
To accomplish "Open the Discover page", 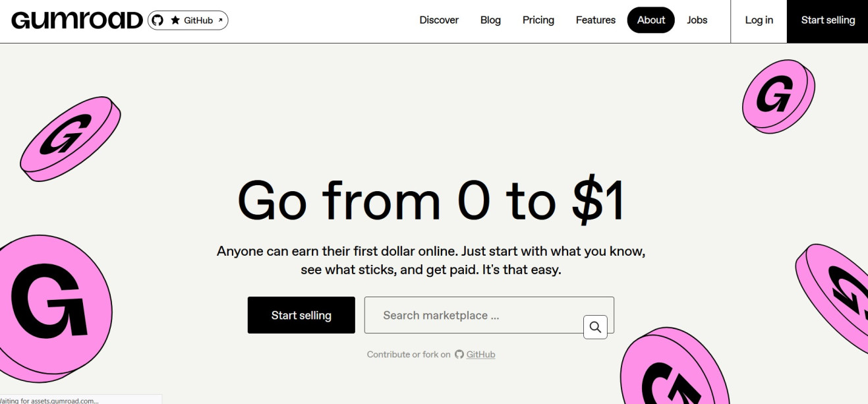I will point(439,20).
